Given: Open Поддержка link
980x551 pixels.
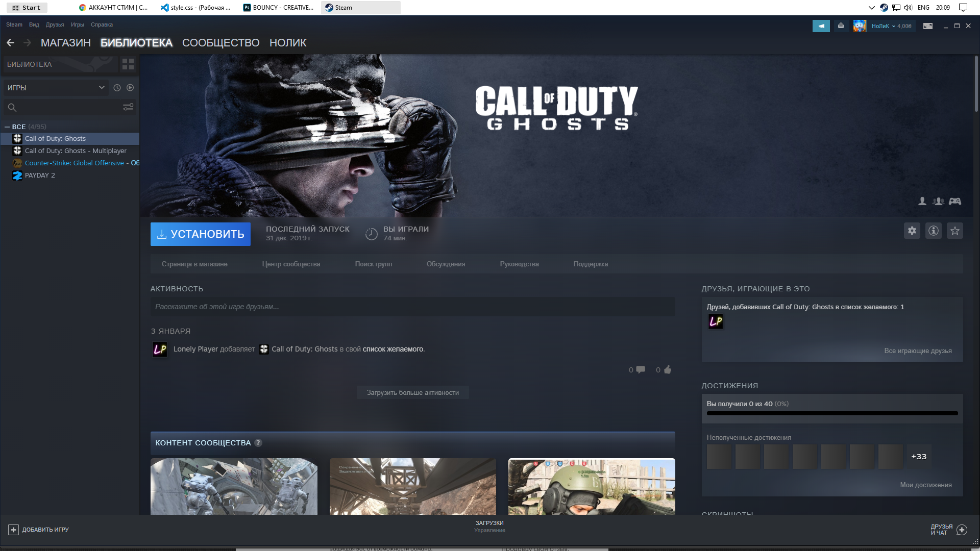Looking at the screenshot, I should click(591, 264).
